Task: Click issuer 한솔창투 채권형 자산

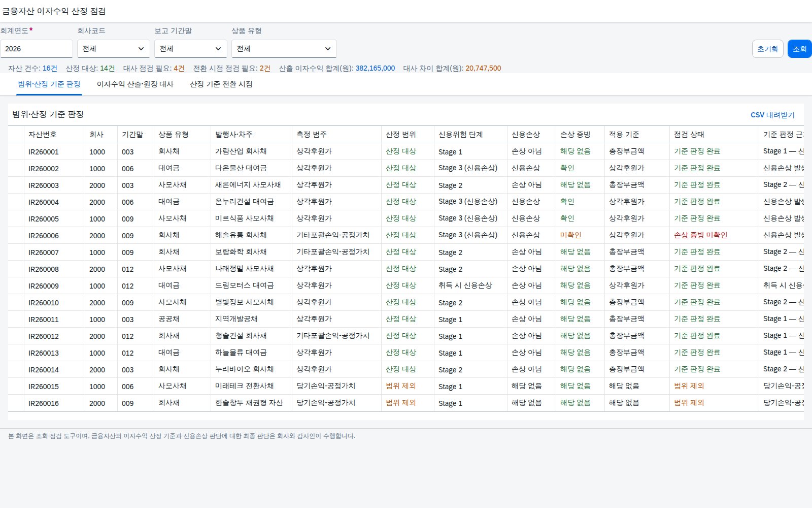Action: [249, 403]
